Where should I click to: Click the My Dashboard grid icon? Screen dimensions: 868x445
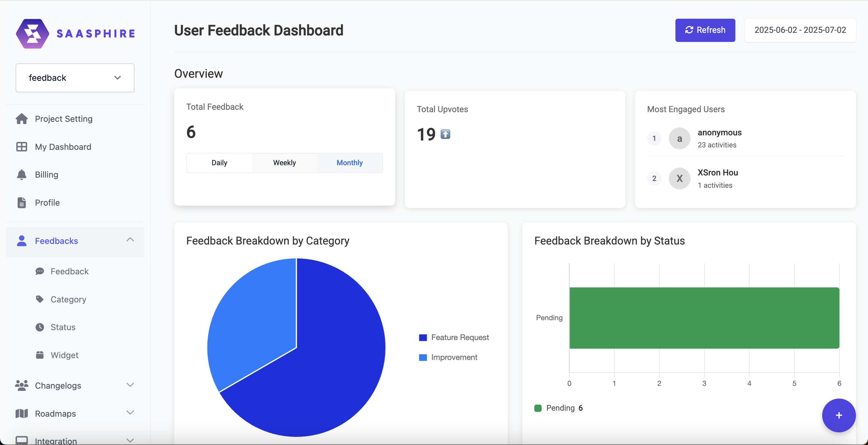coord(22,147)
